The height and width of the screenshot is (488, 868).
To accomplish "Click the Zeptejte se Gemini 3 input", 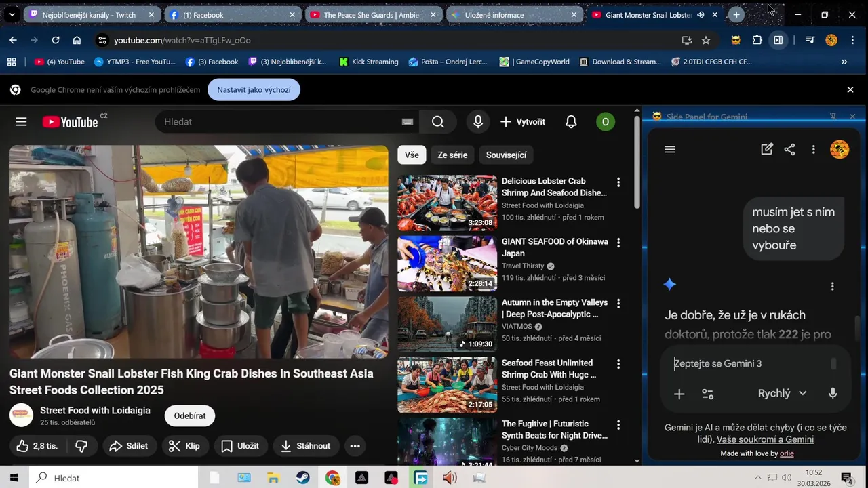I will 749,364.
